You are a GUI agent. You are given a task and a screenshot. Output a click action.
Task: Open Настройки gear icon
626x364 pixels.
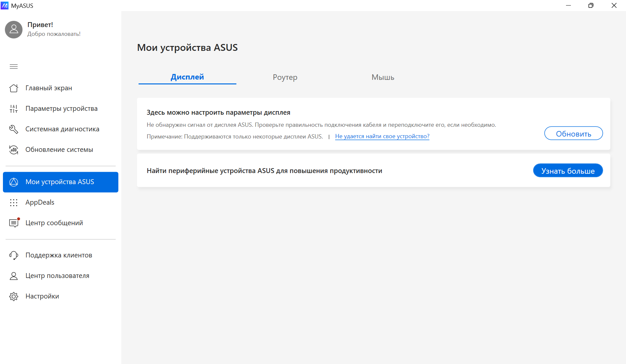point(14,296)
